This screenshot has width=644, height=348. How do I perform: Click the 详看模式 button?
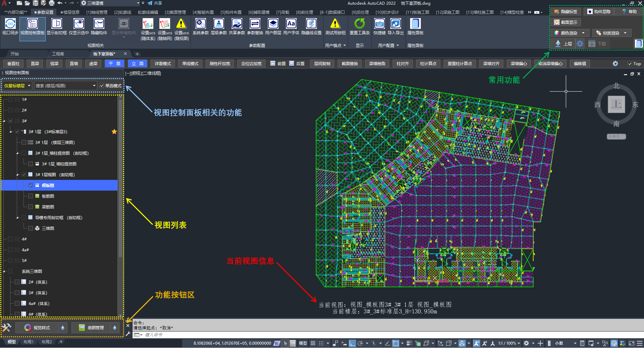(x=163, y=64)
